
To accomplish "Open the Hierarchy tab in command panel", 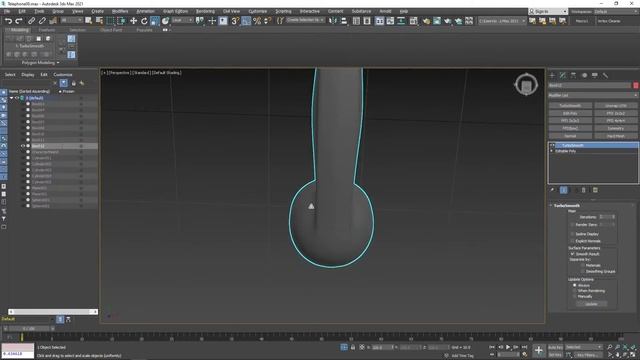I will click(x=573, y=76).
